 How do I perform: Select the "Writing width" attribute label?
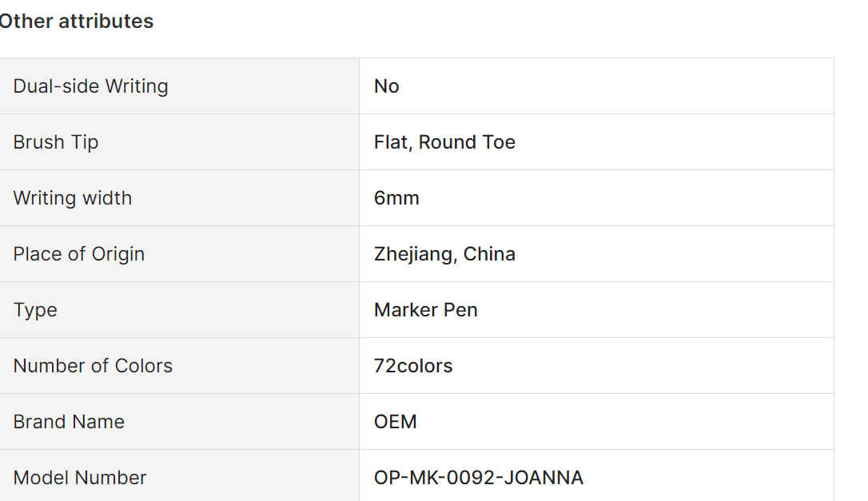coord(73,198)
